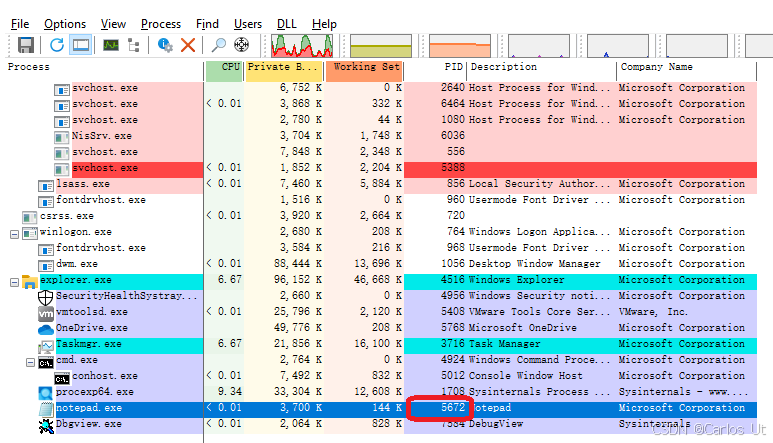Collapse the explorer.exe tree node
This screenshot has height=443, width=773.
click(x=14, y=282)
